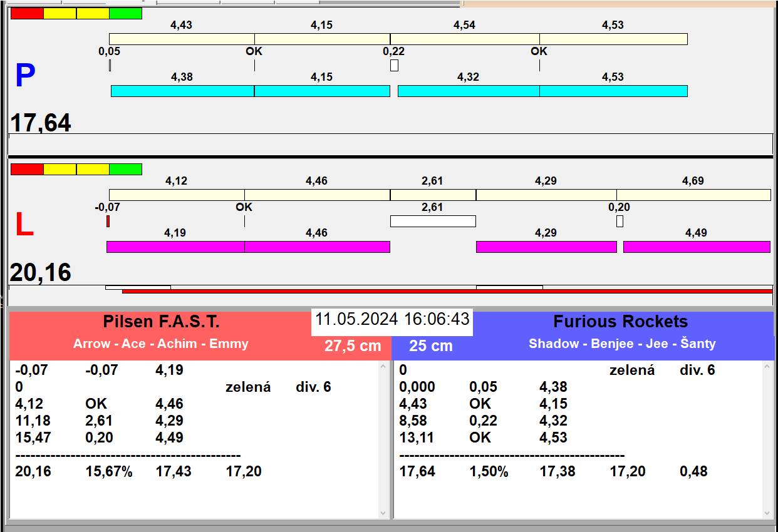Click the 0,22 changeover box in lane P
778x532 pixels.
point(394,65)
